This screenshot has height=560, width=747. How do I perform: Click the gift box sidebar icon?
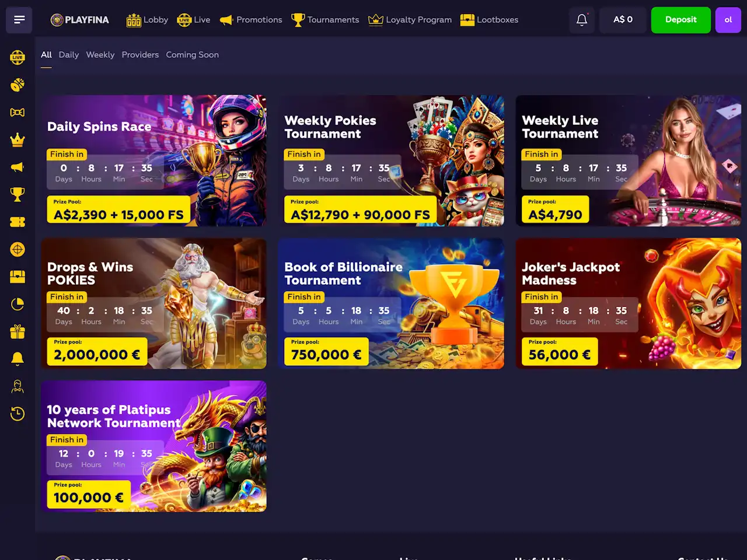click(18, 332)
